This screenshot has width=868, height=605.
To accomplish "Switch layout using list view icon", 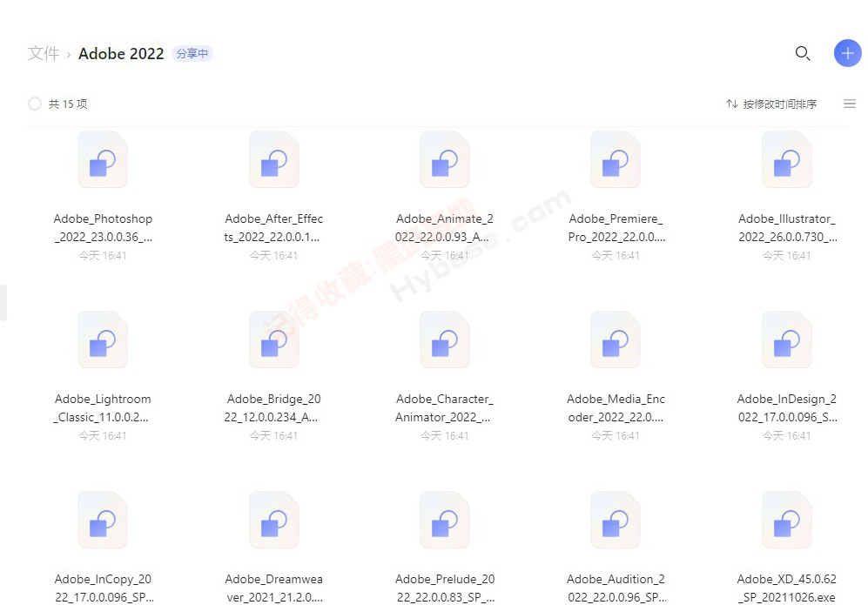I will pos(849,104).
